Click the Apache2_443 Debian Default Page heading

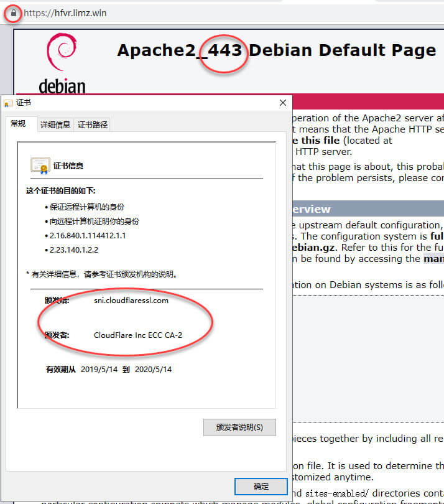pos(277,50)
